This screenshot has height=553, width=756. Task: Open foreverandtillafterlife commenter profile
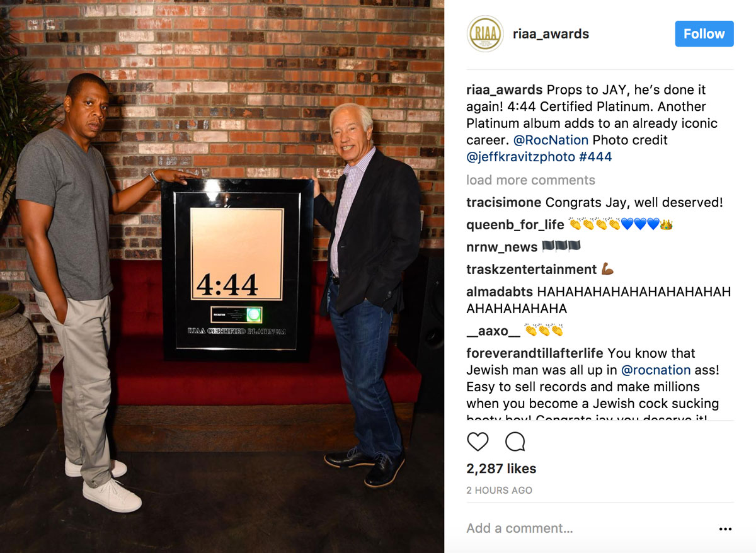535,353
